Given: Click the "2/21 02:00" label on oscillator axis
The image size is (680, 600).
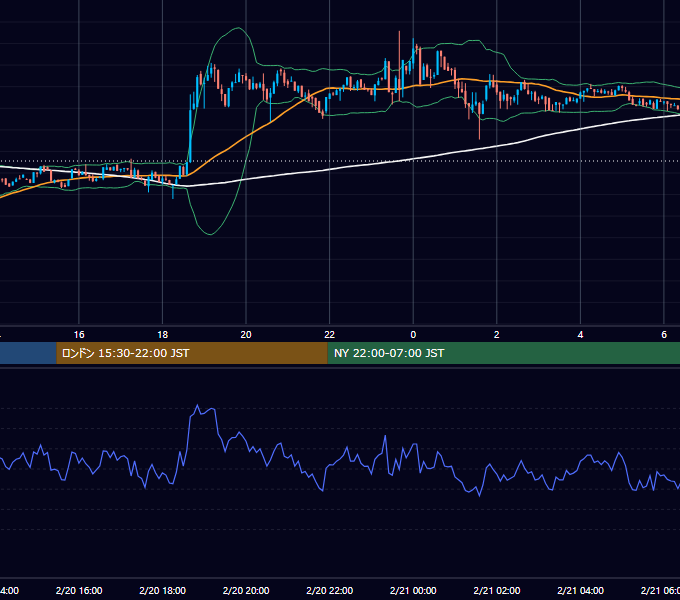Looking at the screenshot, I should pos(497,590).
